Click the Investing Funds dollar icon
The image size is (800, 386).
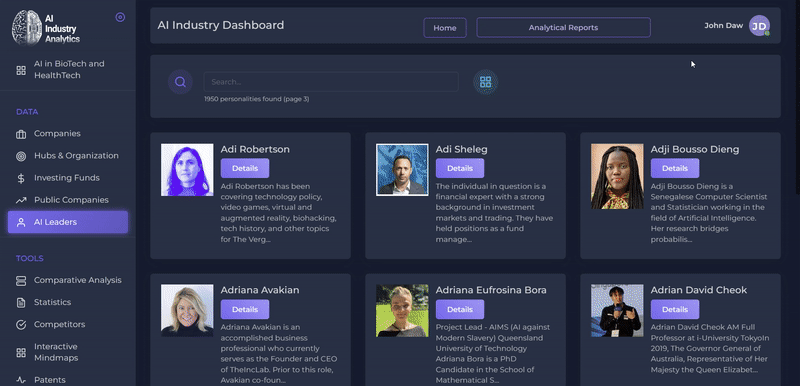point(21,178)
